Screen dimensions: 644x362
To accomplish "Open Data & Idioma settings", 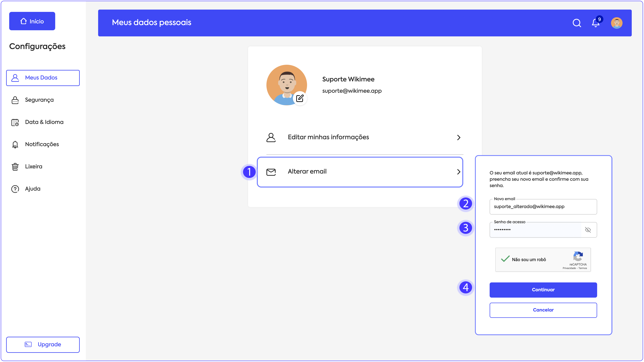I will 44,122.
